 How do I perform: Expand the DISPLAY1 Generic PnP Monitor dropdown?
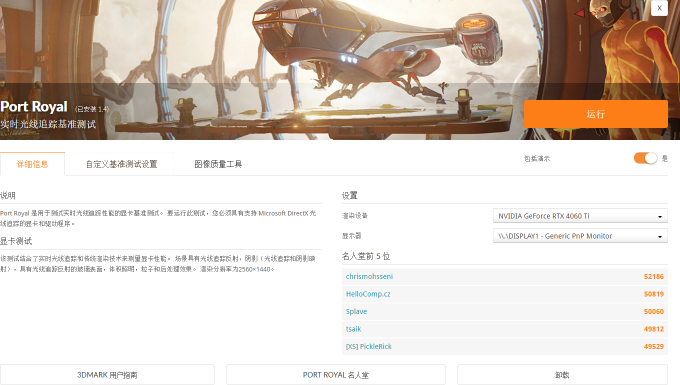tap(580, 236)
